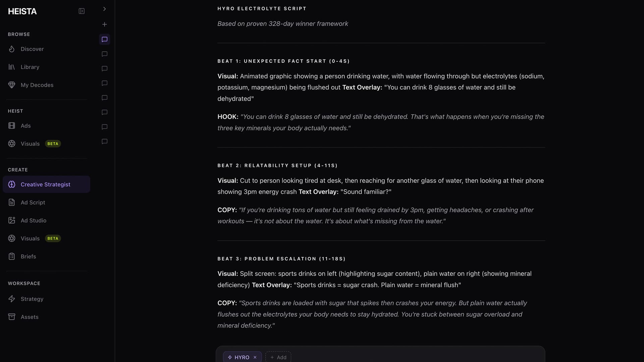Open the Library section
Viewport: 644px width, 362px height.
click(30, 67)
